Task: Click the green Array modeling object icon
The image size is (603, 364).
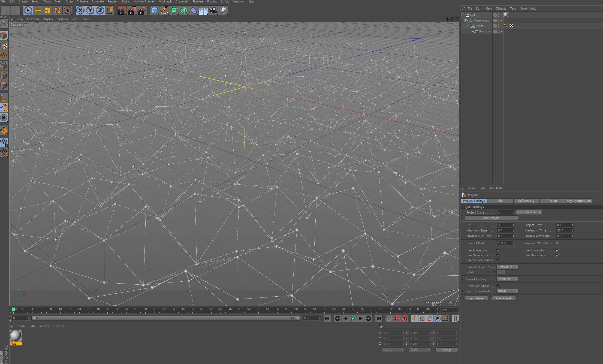Action: coord(184,11)
